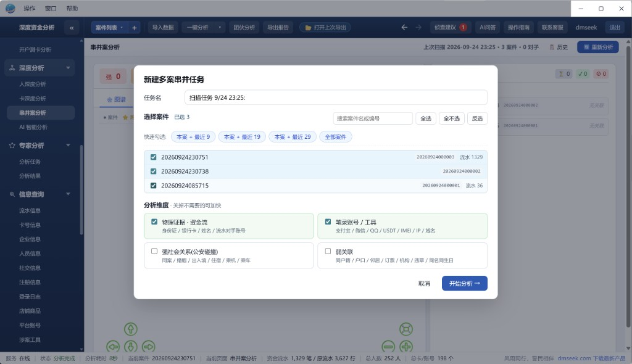The height and width of the screenshot is (364, 632).
Task: Open 窗口 menu
Action: coord(51,9)
